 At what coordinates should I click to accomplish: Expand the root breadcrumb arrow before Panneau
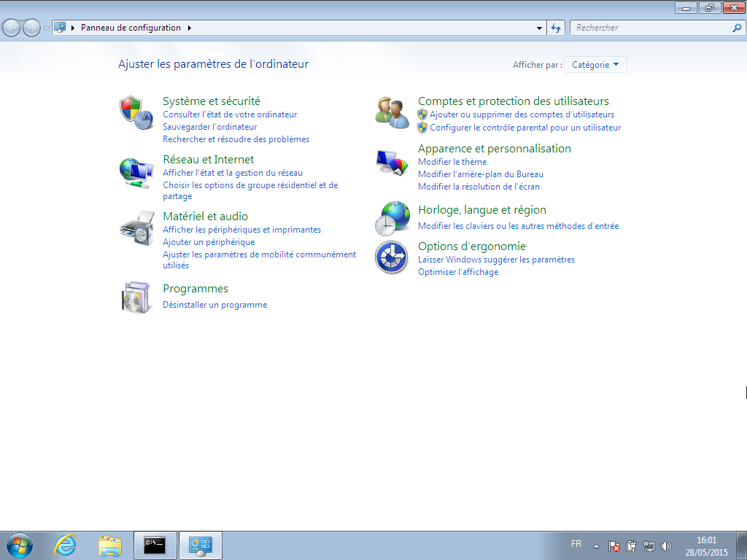coord(73,28)
